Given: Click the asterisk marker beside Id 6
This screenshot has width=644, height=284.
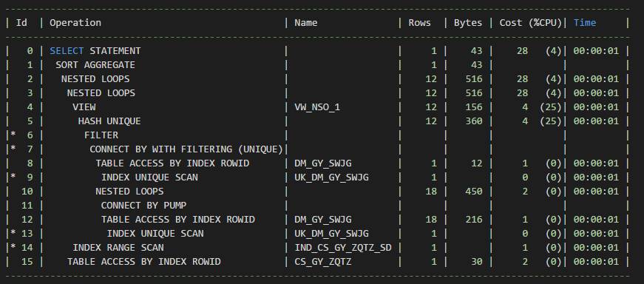Looking at the screenshot, I should point(13,135).
